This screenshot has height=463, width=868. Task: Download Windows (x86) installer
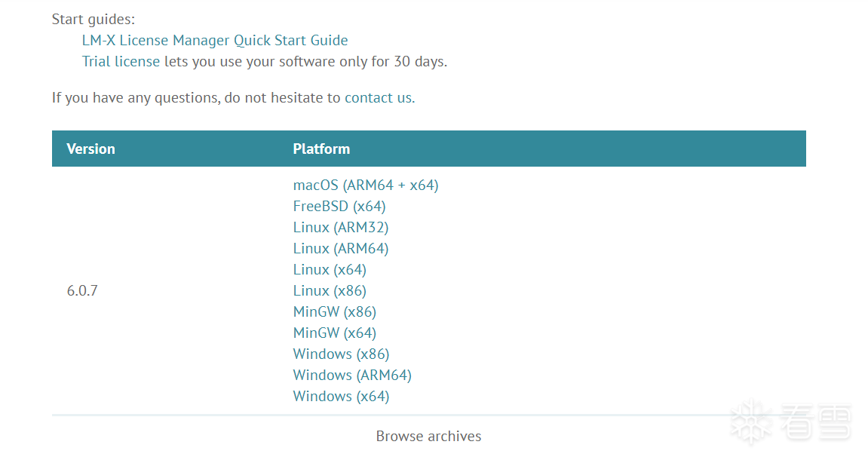coord(341,354)
